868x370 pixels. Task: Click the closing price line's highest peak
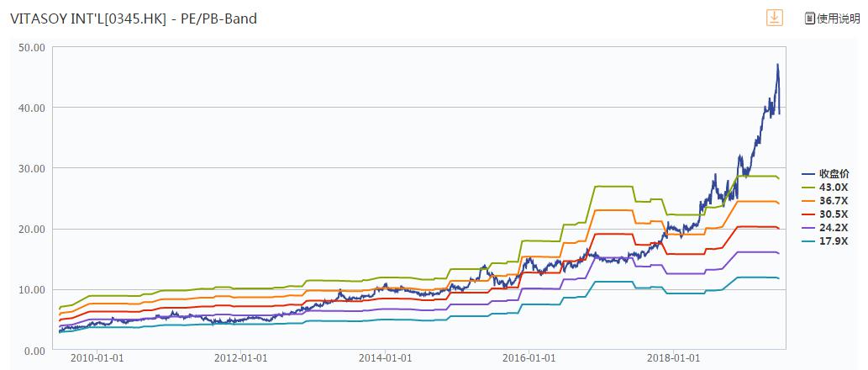pos(777,65)
